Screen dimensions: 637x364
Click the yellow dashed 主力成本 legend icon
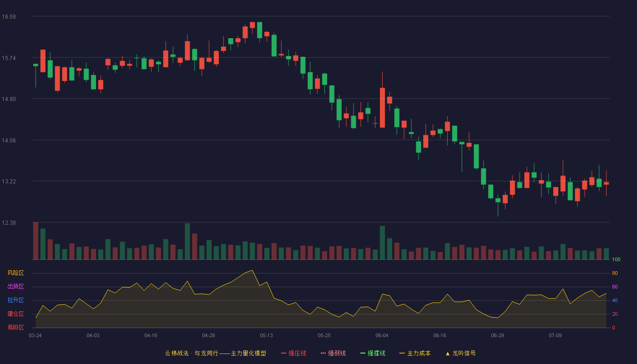coord(402,353)
